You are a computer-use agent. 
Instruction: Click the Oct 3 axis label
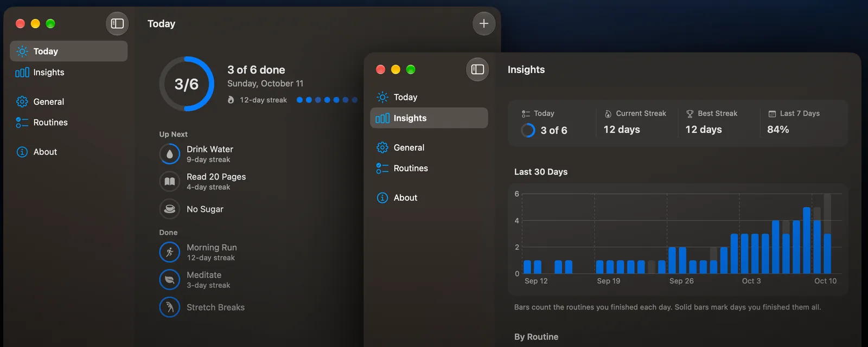coord(751,281)
